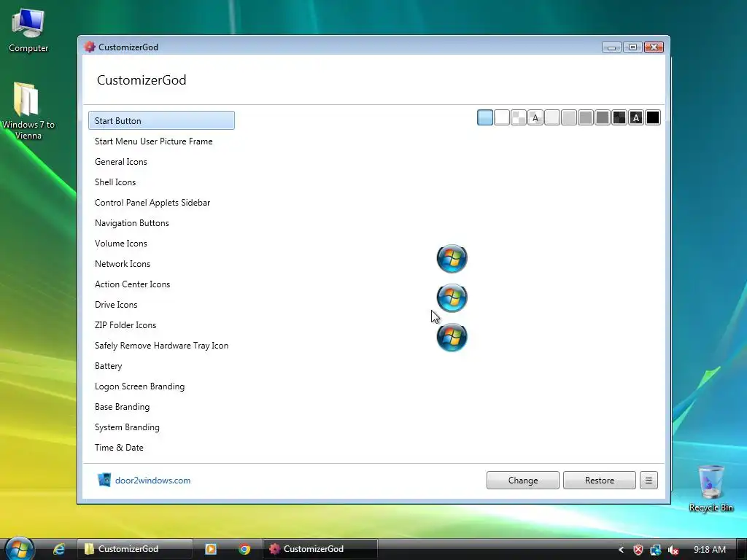Open Safely Remove Hardware Tray Icon

(x=161, y=346)
